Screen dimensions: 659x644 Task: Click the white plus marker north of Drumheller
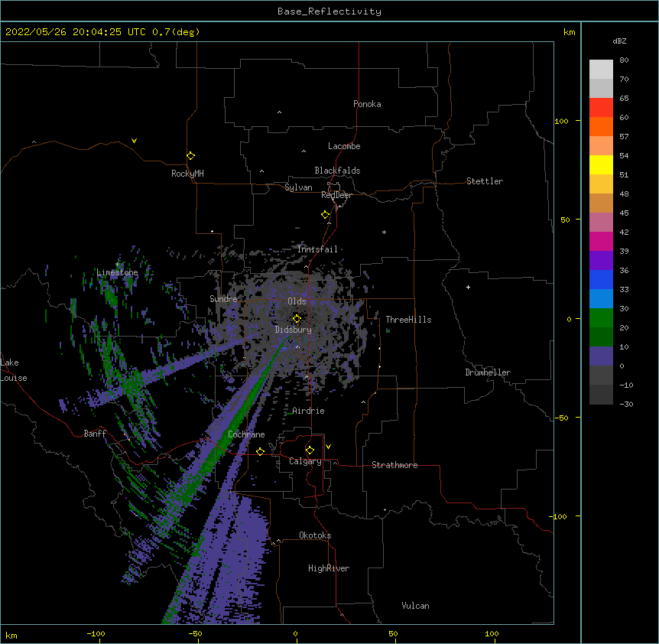tap(468, 287)
